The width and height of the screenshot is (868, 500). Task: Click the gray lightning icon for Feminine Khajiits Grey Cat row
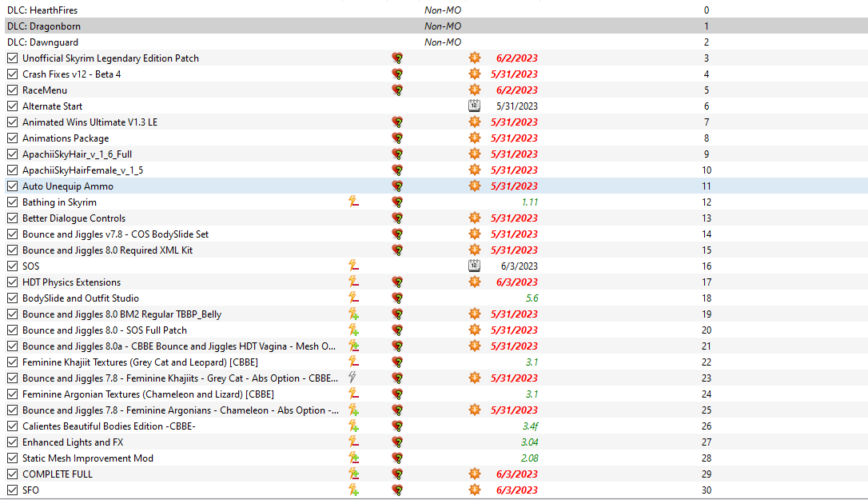352,378
